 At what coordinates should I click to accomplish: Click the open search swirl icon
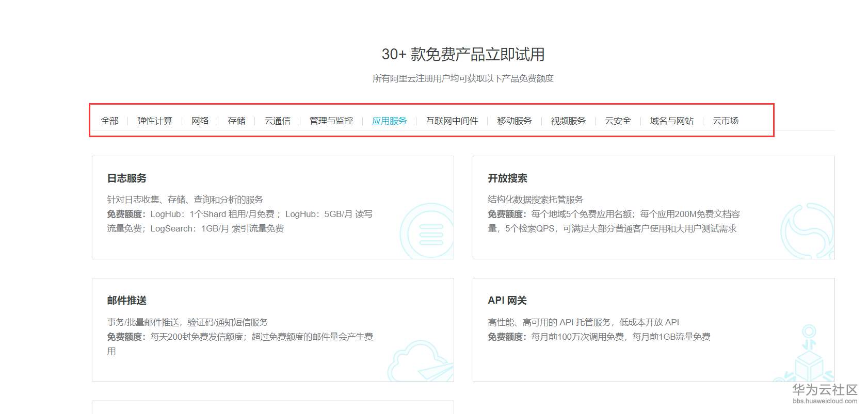tap(808, 232)
